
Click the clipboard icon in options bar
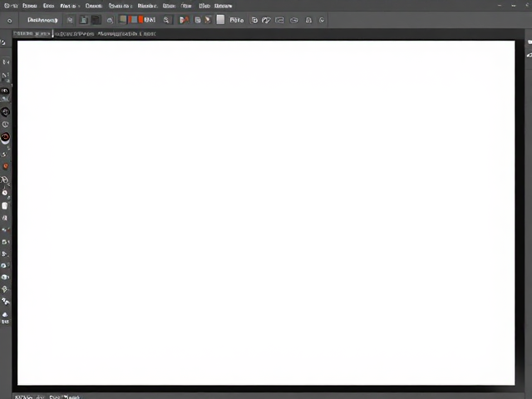click(83, 20)
